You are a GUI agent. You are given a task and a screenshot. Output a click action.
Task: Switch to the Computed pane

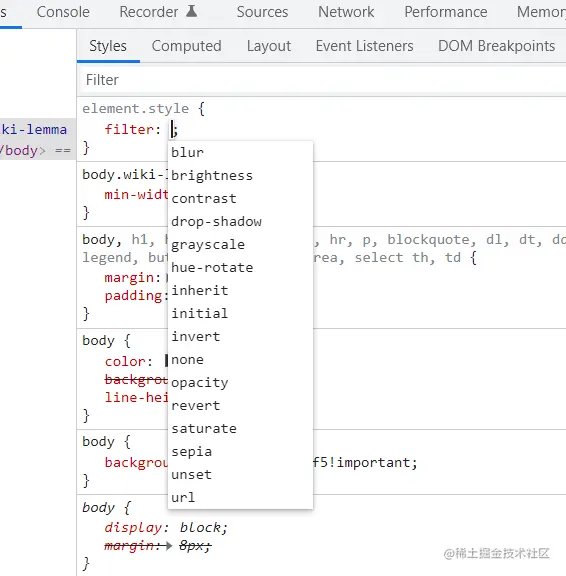point(187,46)
